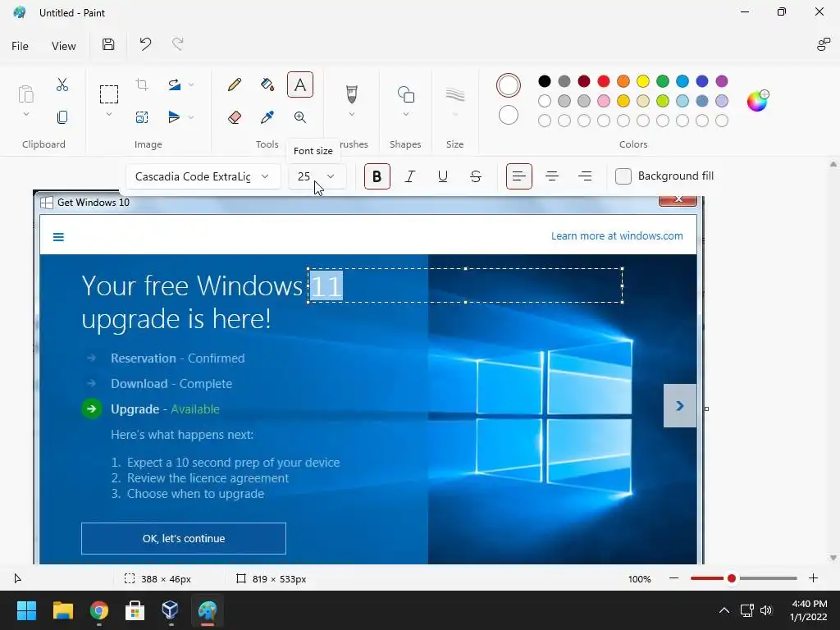Open the File menu
Viewport: 840px width, 630px height.
20,46
